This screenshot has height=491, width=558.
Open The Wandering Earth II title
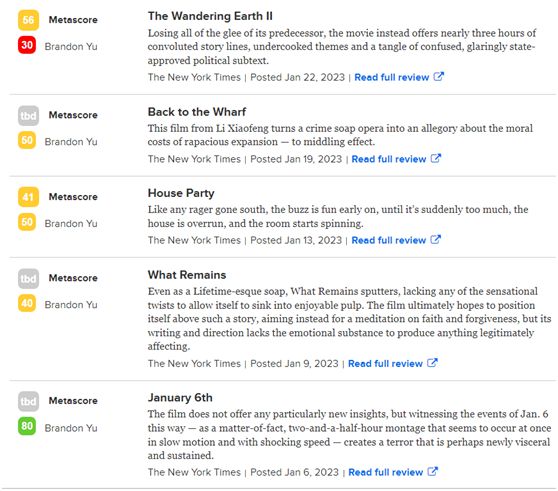[210, 16]
